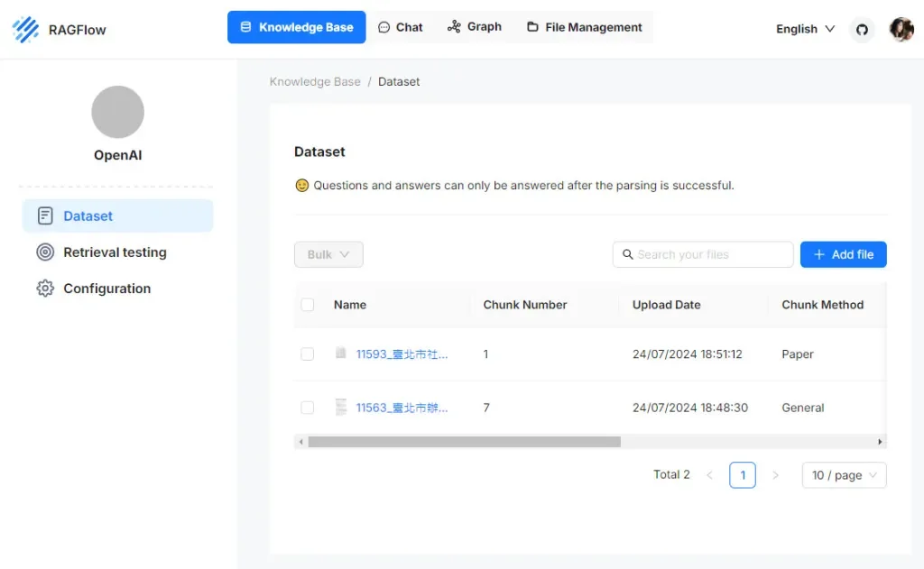Check the box for 11593 file row
The image size is (924, 569).
(x=308, y=354)
